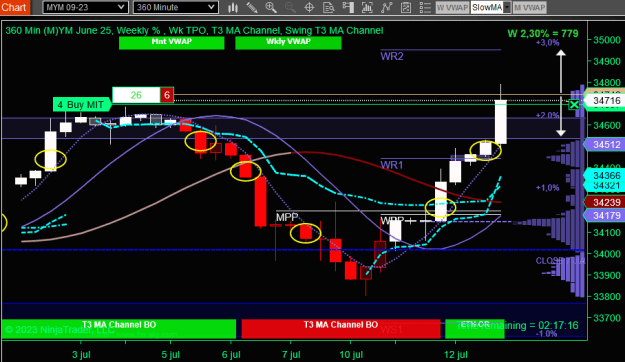Screen dimensions: 625x362
Task: Click the Time remaining 02:17:16 text
Action: coord(517,325)
